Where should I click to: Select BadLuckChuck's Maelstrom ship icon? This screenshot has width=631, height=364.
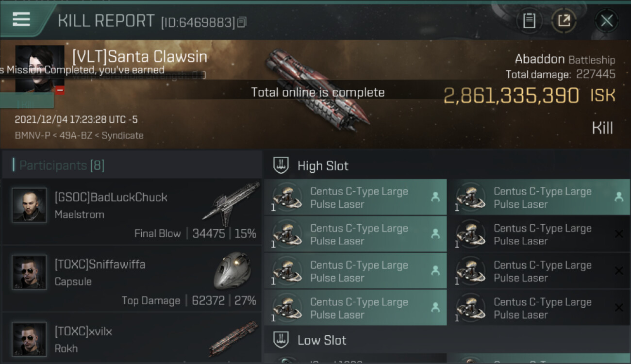[x=231, y=204]
